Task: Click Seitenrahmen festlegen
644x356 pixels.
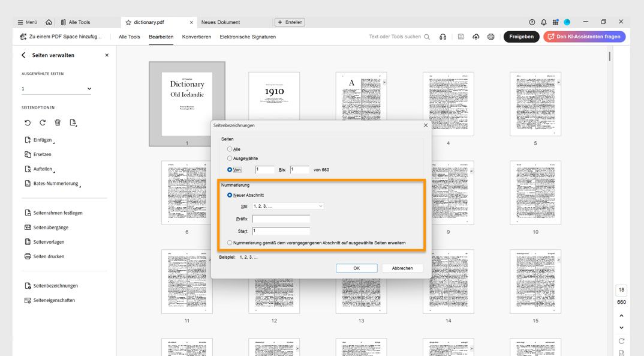Action: click(x=53, y=213)
